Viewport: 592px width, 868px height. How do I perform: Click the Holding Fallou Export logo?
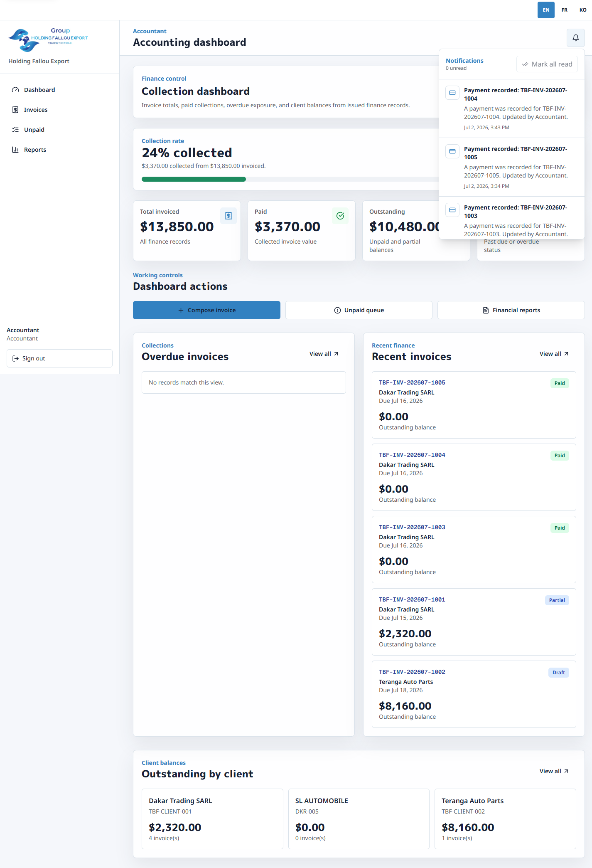pyautogui.click(x=48, y=39)
